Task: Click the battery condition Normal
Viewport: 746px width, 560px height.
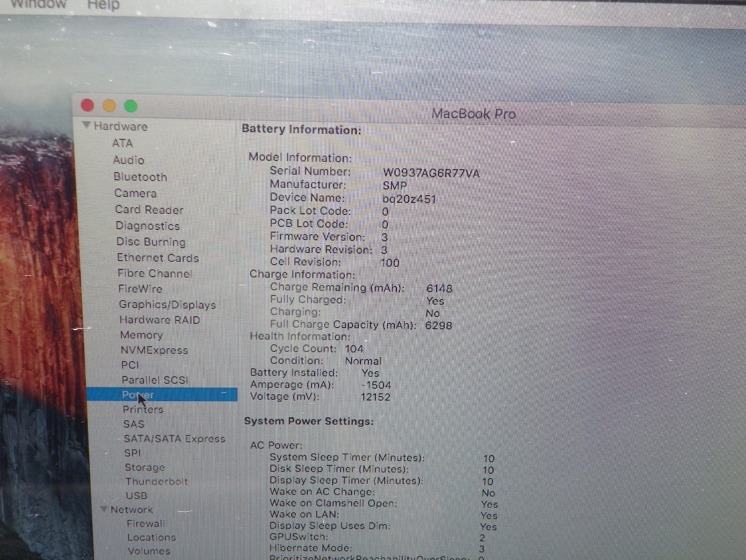Action: (x=363, y=361)
